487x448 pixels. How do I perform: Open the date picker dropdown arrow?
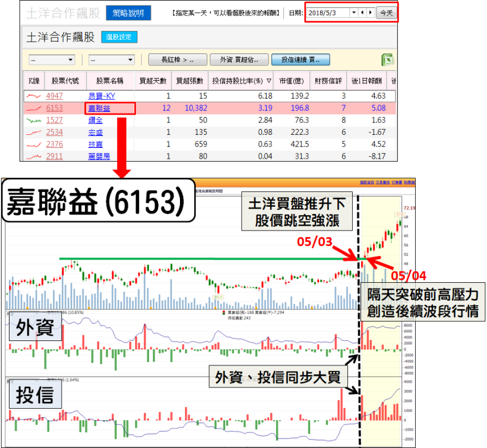(x=354, y=12)
